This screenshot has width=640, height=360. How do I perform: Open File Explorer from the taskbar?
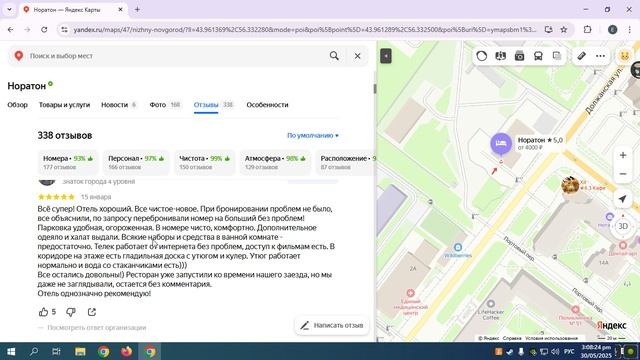[80, 351]
